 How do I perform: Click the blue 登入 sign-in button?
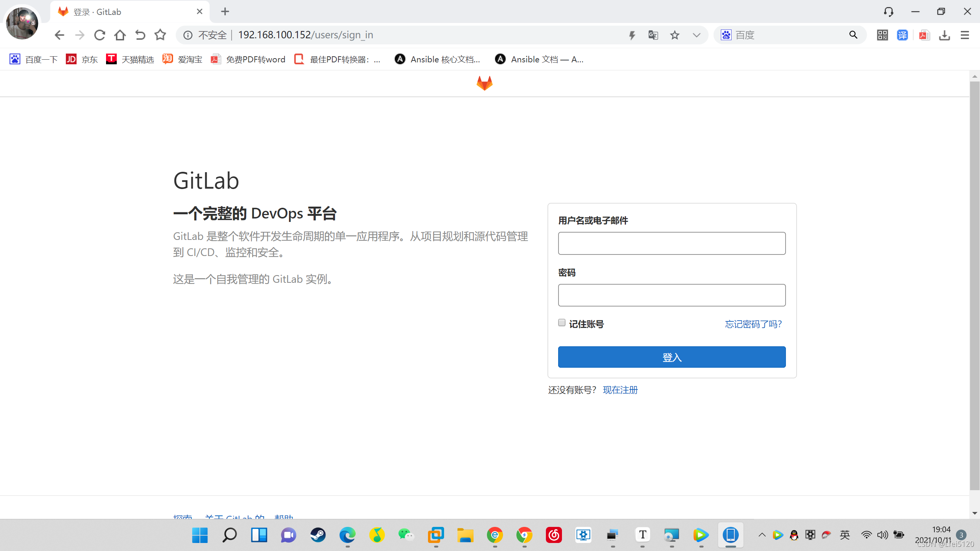pyautogui.click(x=672, y=357)
